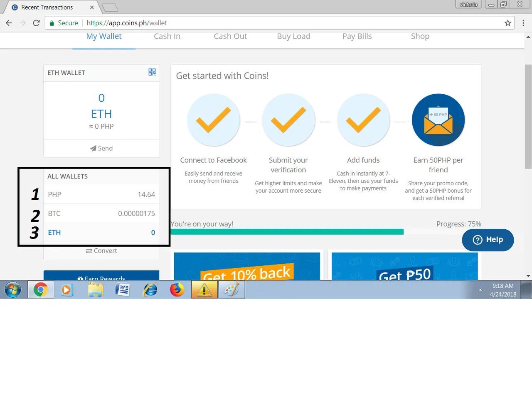The width and height of the screenshot is (532, 414).
Task: Click the browser forward arrow
Action: pyautogui.click(x=23, y=23)
